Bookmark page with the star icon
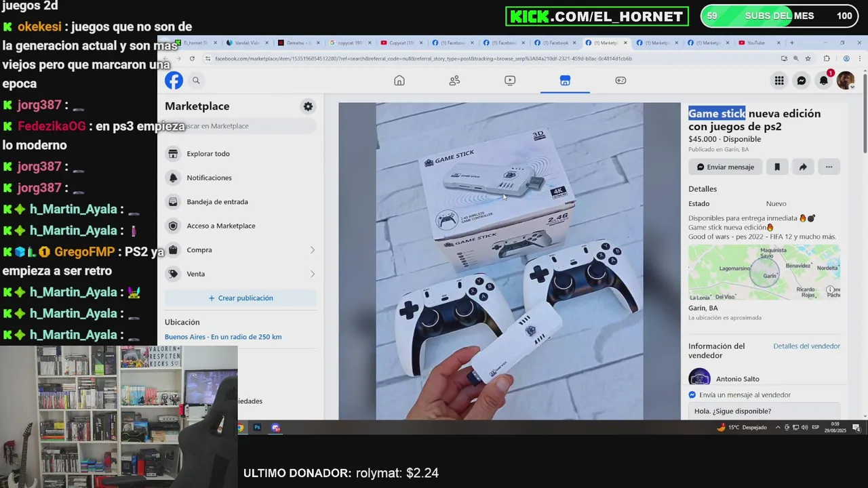The image size is (868, 488). click(x=808, y=58)
